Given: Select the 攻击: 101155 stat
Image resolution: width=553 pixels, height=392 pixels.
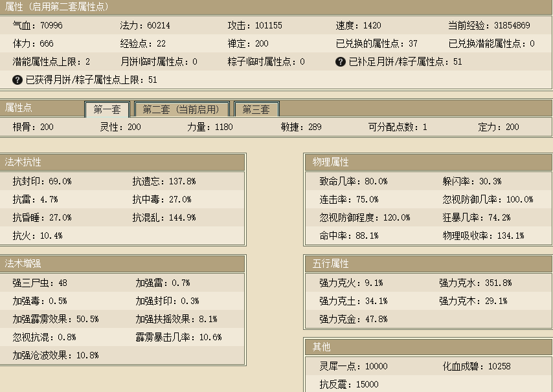Looking at the screenshot, I should [x=254, y=26].
